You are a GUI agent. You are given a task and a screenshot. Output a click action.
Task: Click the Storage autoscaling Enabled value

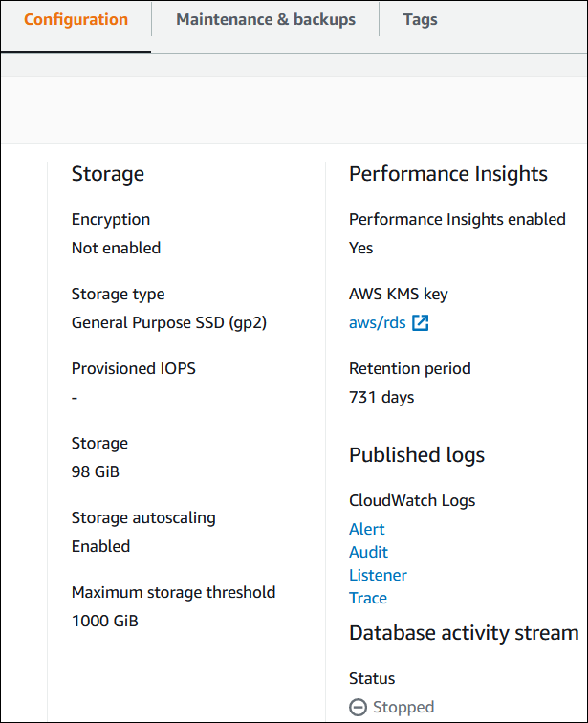point(100,546)
